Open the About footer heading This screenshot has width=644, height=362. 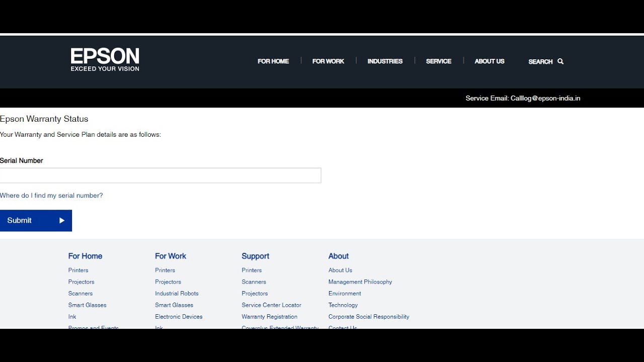(339, 256)
